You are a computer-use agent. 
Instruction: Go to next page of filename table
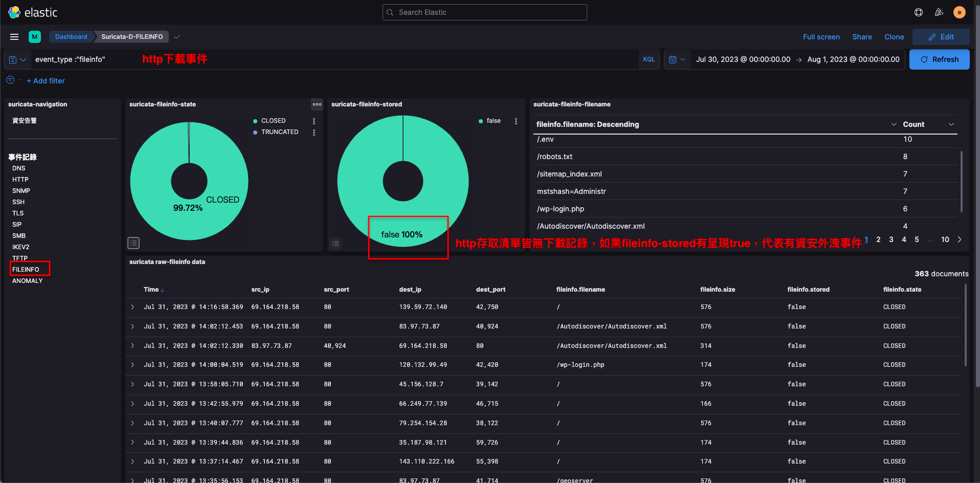pos(960,239)
